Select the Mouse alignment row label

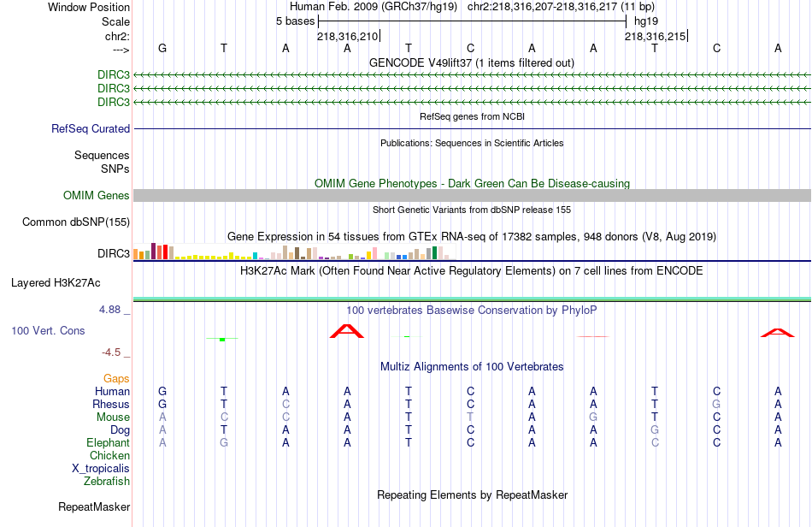pyautogui.click(x=113, y=417)
